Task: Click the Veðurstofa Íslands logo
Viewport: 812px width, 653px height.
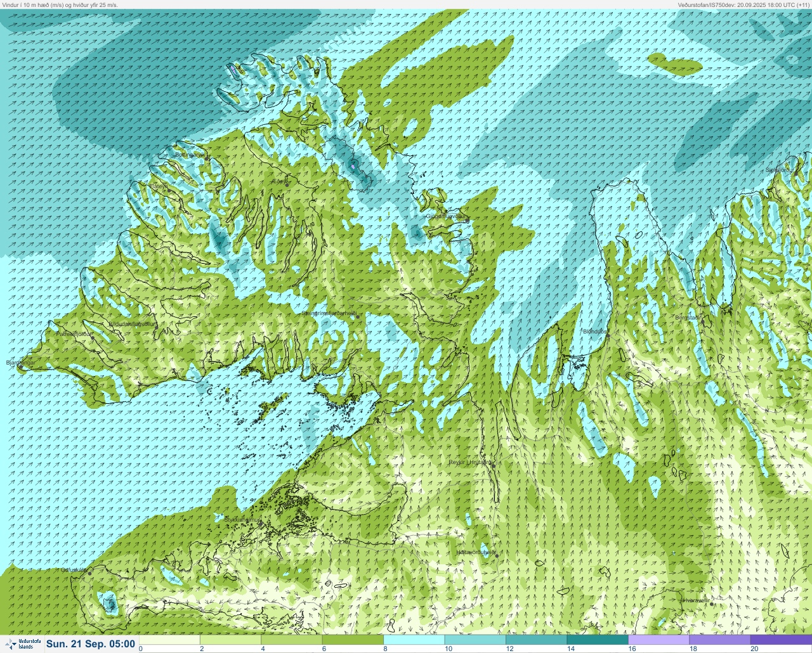Action: [x=22, y=644]
